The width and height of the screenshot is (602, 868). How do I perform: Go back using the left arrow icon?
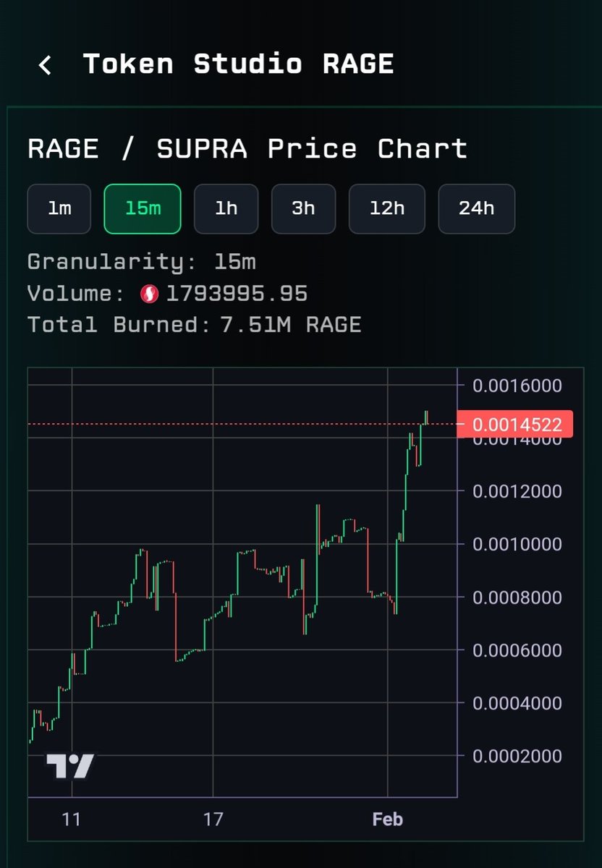[x=45, y=65]
